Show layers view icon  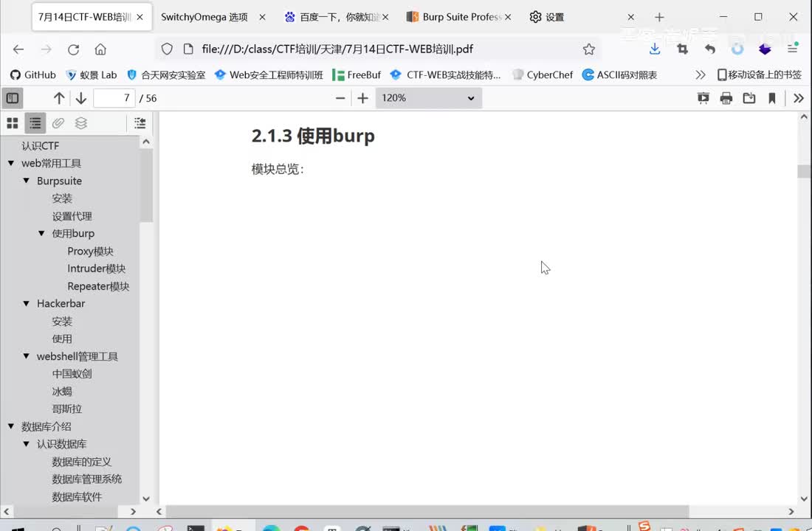[x=80, y=122]
